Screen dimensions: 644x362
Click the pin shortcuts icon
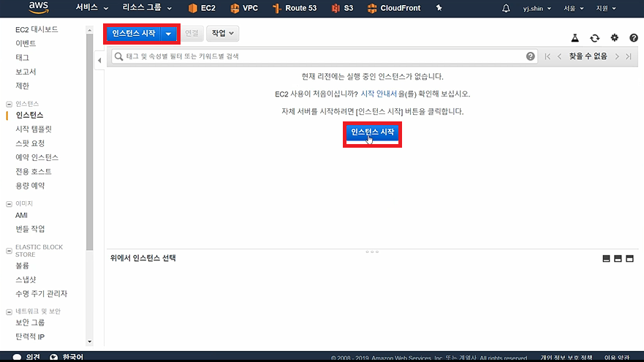point(439,8)
